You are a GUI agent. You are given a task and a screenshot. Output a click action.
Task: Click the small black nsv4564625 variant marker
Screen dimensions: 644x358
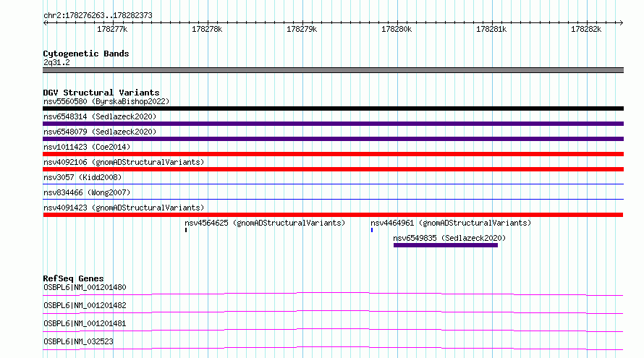pyautogui.click(x=186, y=230)
